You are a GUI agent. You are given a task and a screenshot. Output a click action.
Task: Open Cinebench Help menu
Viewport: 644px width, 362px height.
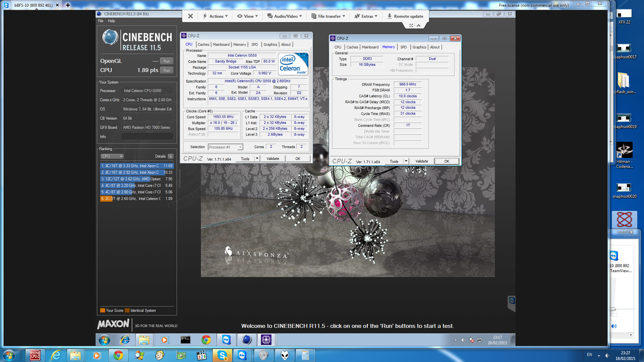(x=111, y=21)
